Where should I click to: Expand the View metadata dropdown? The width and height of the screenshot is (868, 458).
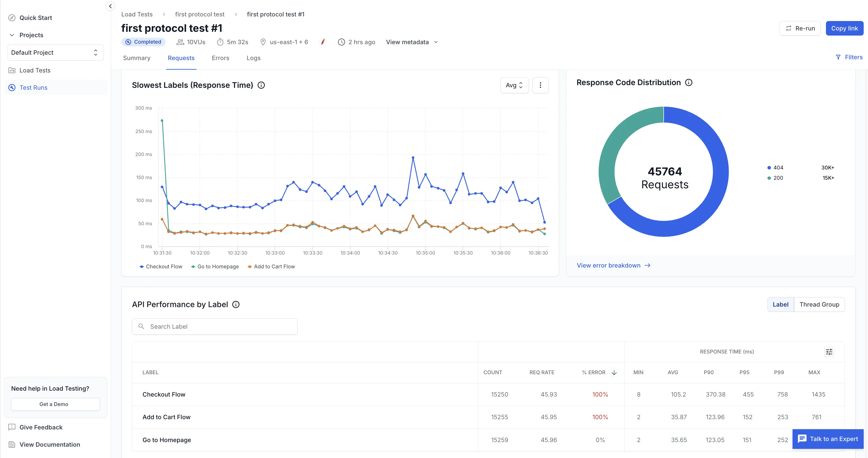point(411,42)
